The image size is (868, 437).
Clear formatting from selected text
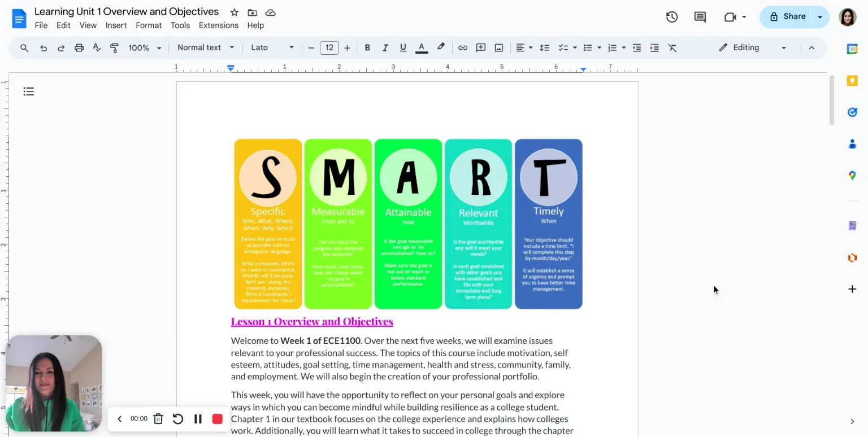(x=672, y=48)
